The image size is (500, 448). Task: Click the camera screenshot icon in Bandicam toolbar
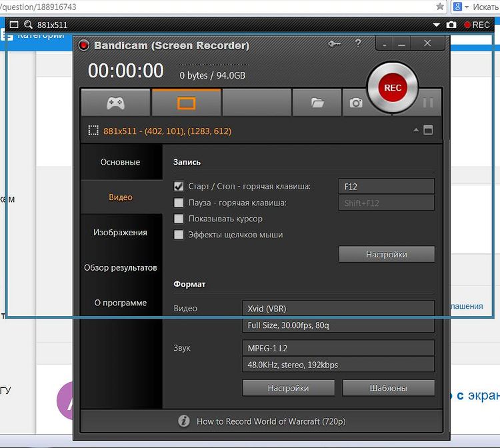(356, 103)
